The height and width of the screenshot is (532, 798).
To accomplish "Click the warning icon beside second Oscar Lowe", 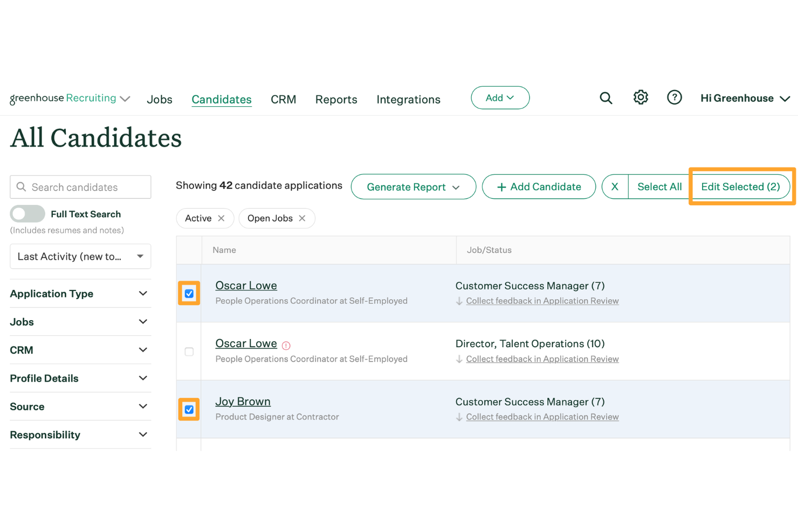I will [x=286, y=345].
